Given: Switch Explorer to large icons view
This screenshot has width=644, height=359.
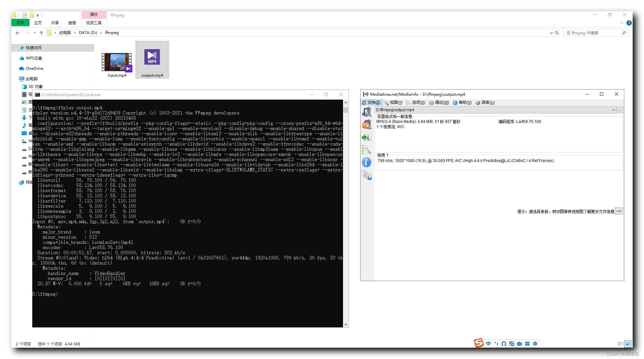Looking at the screenshot, I should tap(628, 344).
